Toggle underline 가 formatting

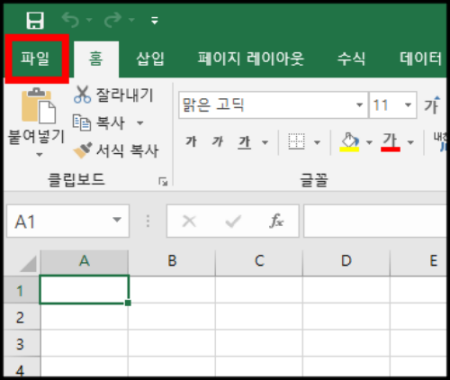point(245,142)
